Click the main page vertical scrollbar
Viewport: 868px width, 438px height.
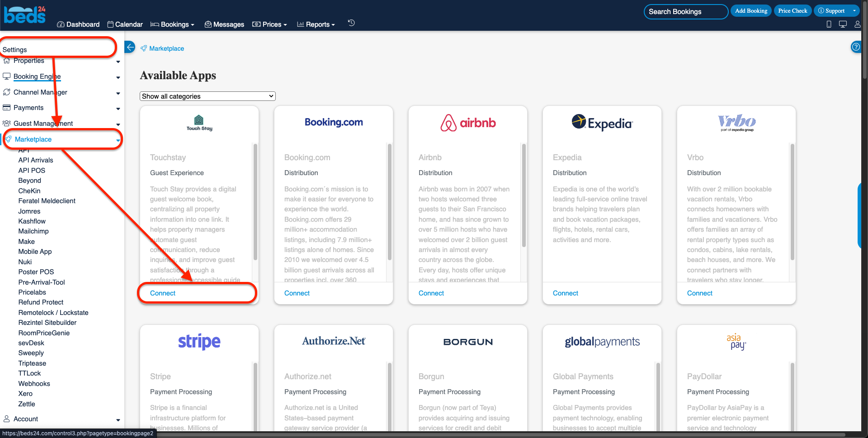pos(865,41)
